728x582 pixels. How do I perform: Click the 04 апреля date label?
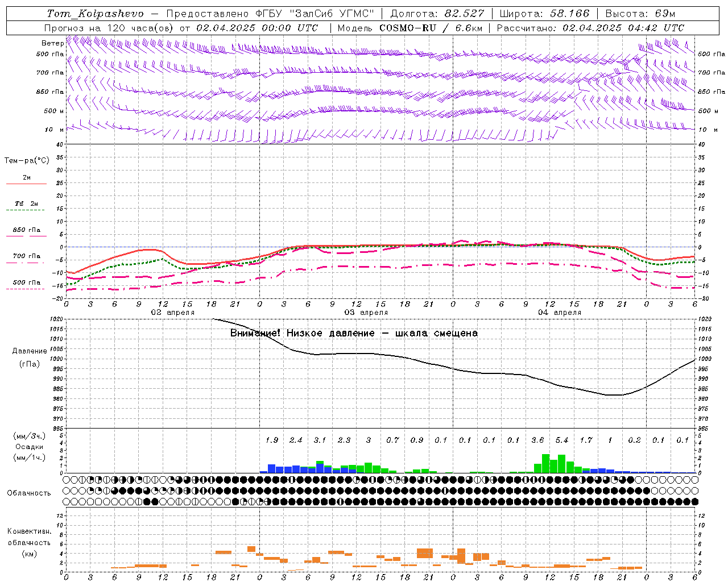pyautogui.click(x=560, y=313)
